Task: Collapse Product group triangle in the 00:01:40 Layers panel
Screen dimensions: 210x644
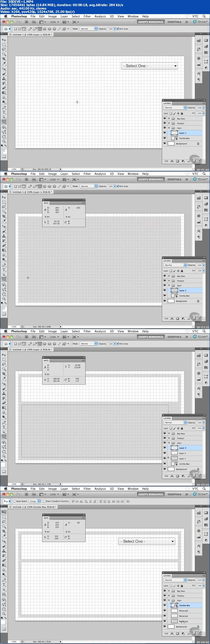Action: point(169,123)
